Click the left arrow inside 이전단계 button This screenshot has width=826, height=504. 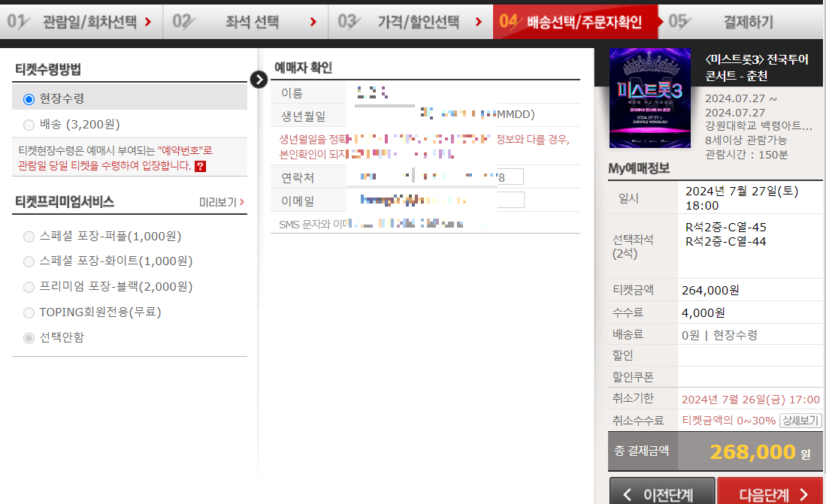click(x=628, y=493)
